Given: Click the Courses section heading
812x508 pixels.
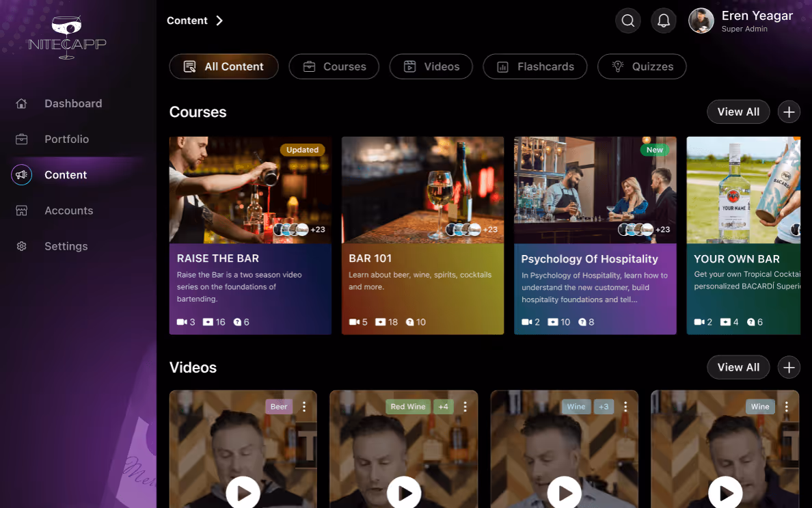Looking at the screenshot, I should coord(198,112).
